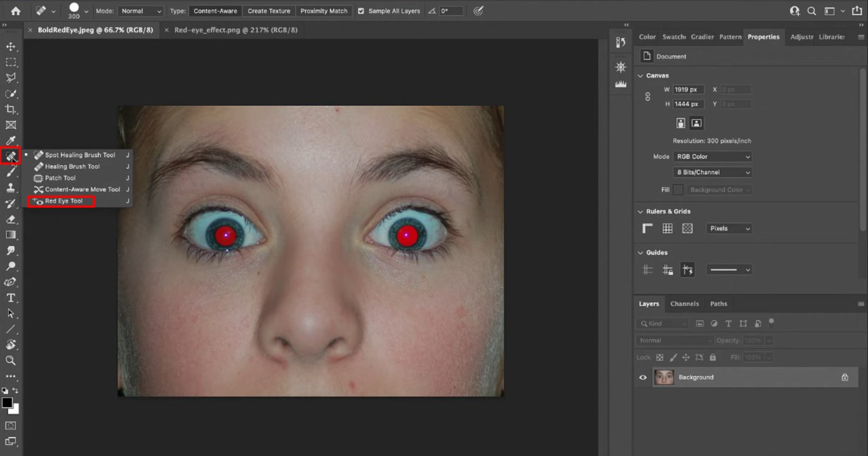Select the Eraser tool
Screen dimensions: 868x456
pos(11,219)
